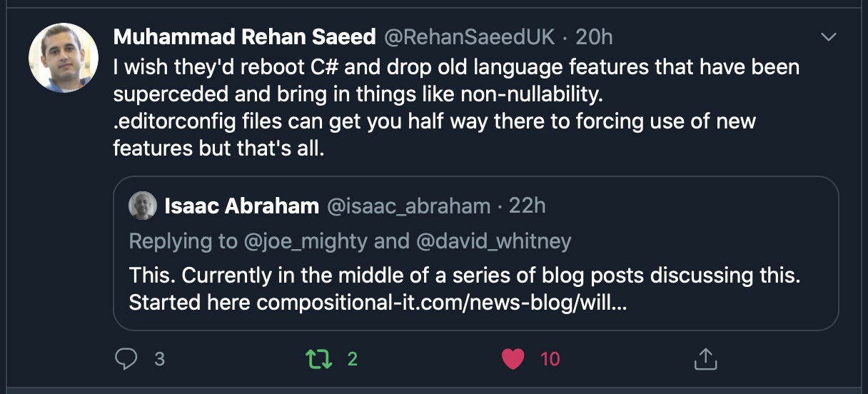This screenshot has width=868, height=394.
Task: Click the @david_whitney mention
Action: coord(494,241)
